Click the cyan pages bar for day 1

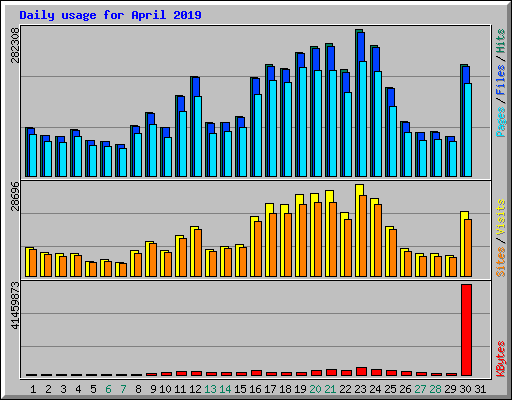[x=33, y=155]
